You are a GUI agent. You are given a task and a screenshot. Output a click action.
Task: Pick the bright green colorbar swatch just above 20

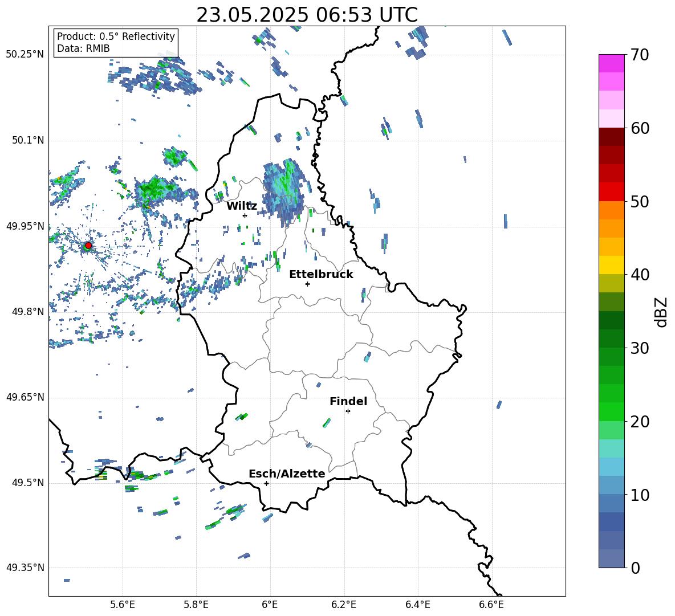pyautogui.click(x=611, y=411)
